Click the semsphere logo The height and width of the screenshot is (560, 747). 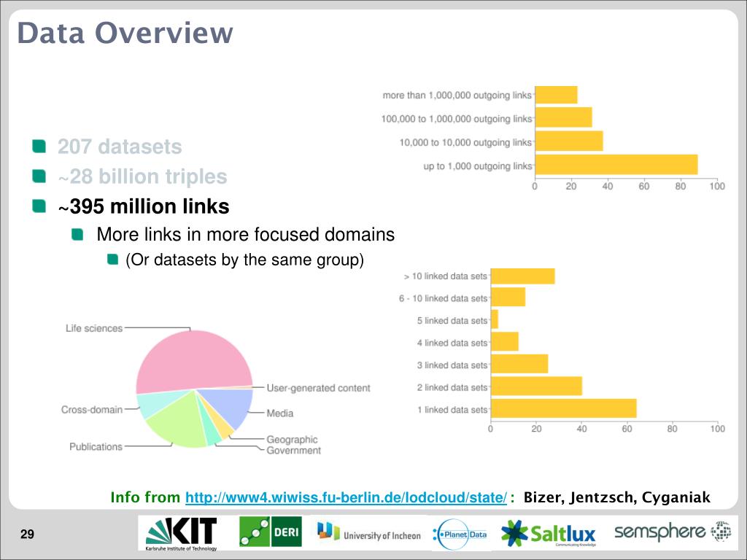pos(673,532)
